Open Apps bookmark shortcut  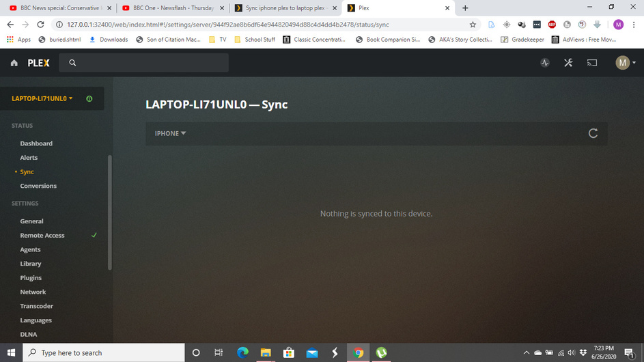click(x=19, y=40)
